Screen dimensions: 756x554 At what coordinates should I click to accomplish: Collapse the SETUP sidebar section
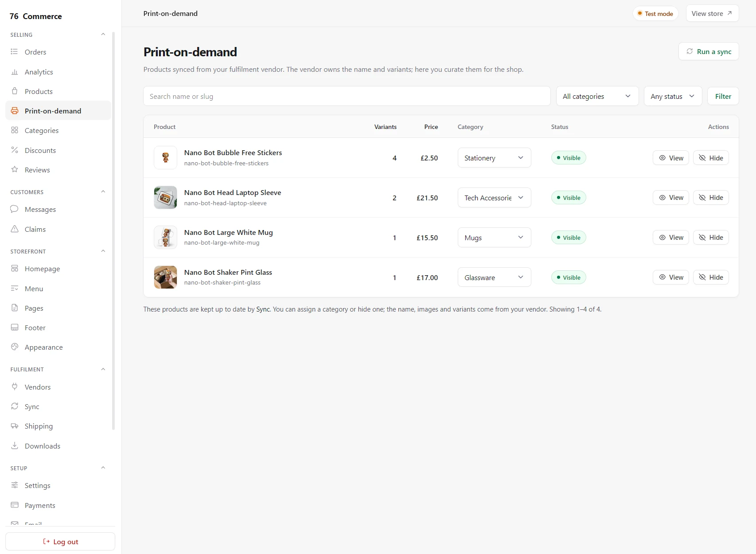103,468
